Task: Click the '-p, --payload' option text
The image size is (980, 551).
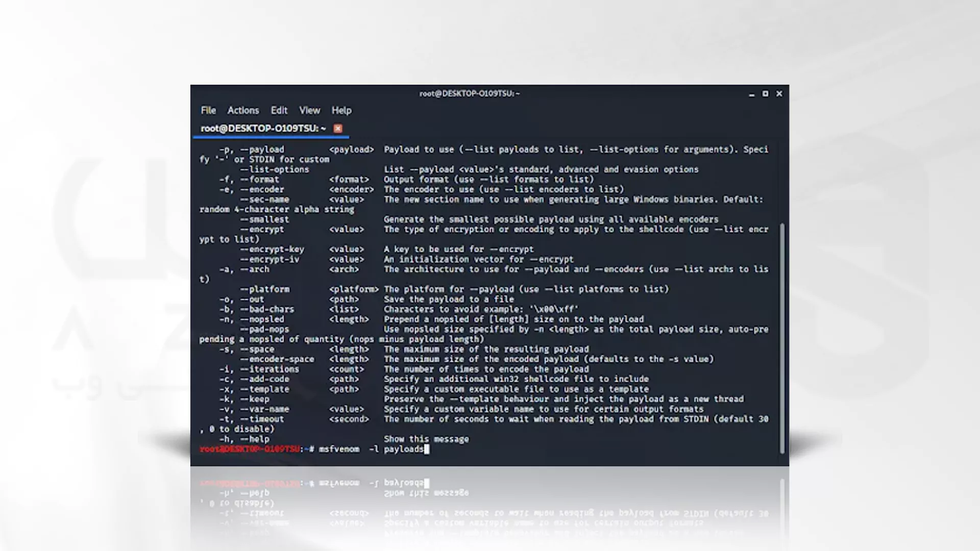Action: pos(252,149)
